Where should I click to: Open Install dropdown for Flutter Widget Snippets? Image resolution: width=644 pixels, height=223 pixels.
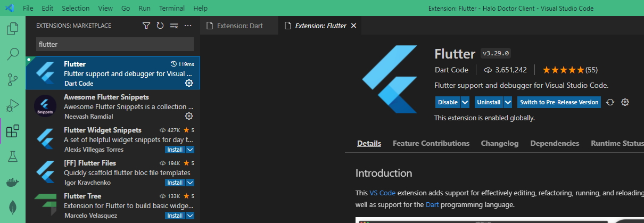pos(190,150)
